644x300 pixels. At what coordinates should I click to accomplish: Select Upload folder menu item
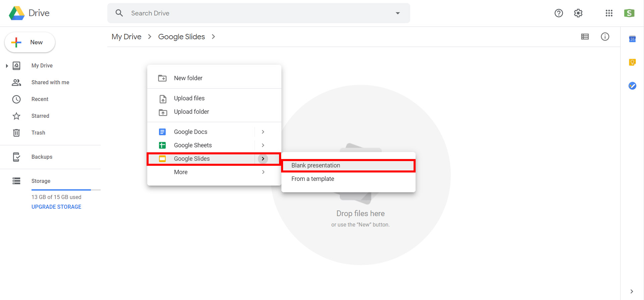tap(214, 112)
